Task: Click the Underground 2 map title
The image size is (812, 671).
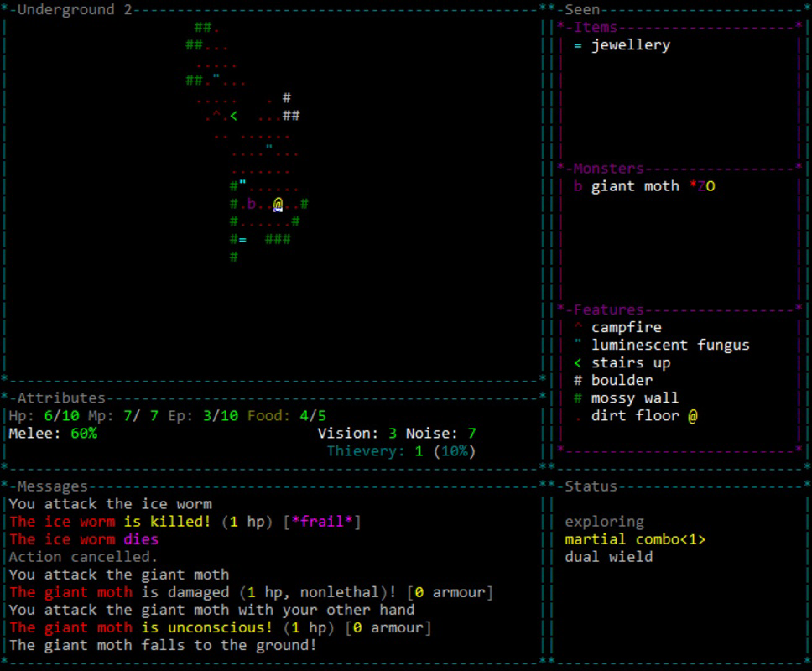Action: (x=75, y=10)
